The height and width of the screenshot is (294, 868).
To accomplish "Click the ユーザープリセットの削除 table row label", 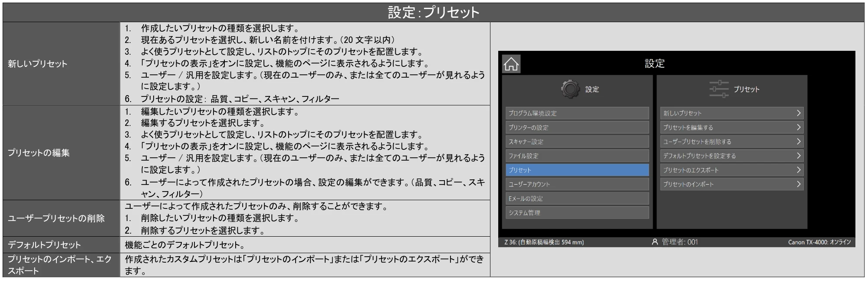I will coord(56,218).
